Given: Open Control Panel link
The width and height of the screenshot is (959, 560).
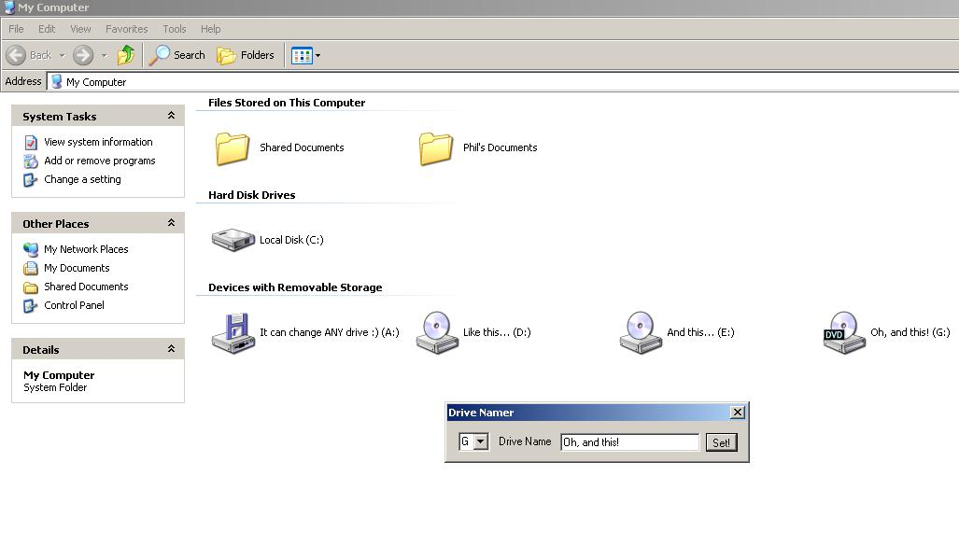Looking at the screenshot, I should 74,305.
